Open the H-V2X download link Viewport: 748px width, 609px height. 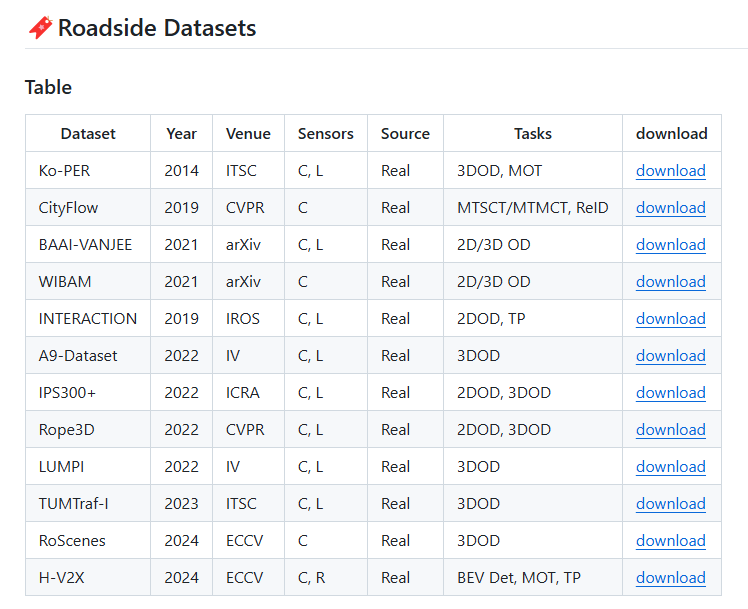[x=671, y=578]
